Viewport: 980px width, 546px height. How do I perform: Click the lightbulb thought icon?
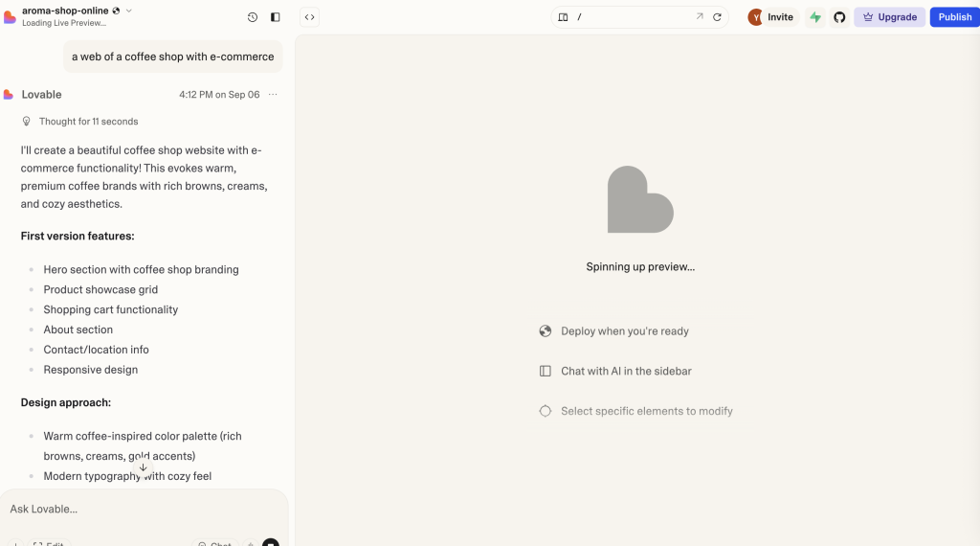(x=26, y=122)
